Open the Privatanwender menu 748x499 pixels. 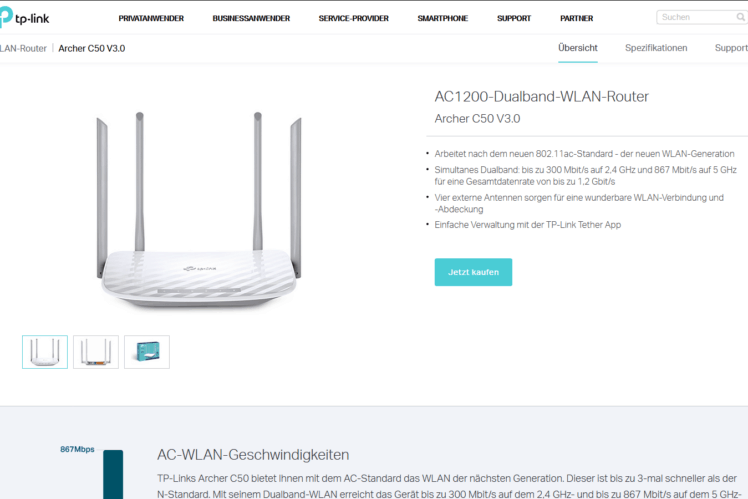click(x=151, y=18)
